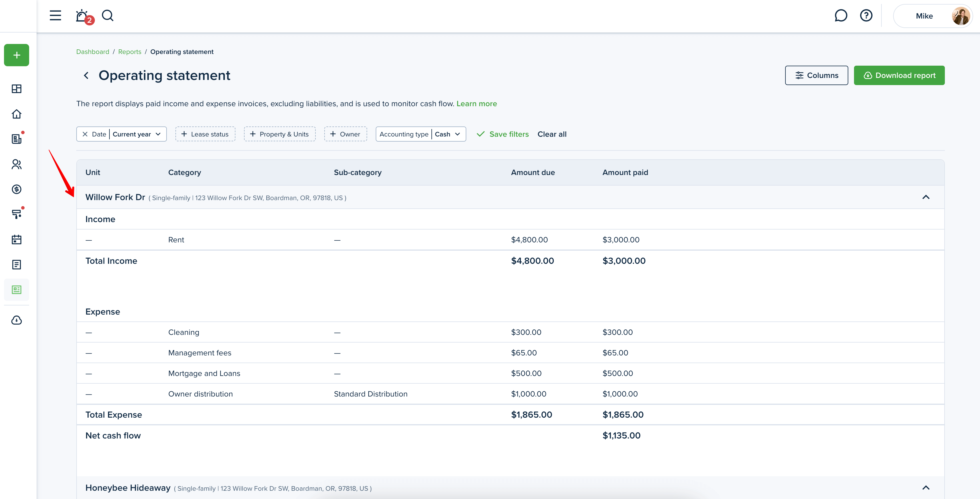
Task: Click the Income section heading
Action: coord(100,219)
